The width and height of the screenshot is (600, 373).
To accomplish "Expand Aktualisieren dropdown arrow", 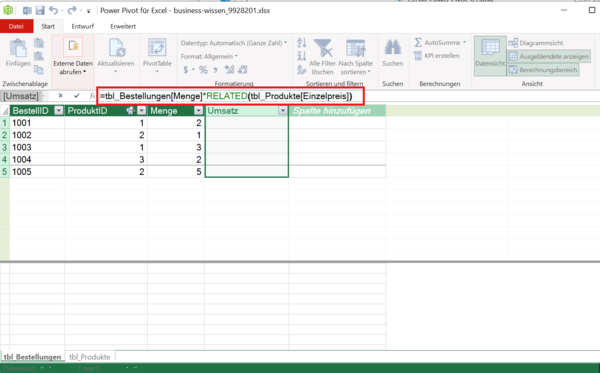I will [x=116, y=72].
